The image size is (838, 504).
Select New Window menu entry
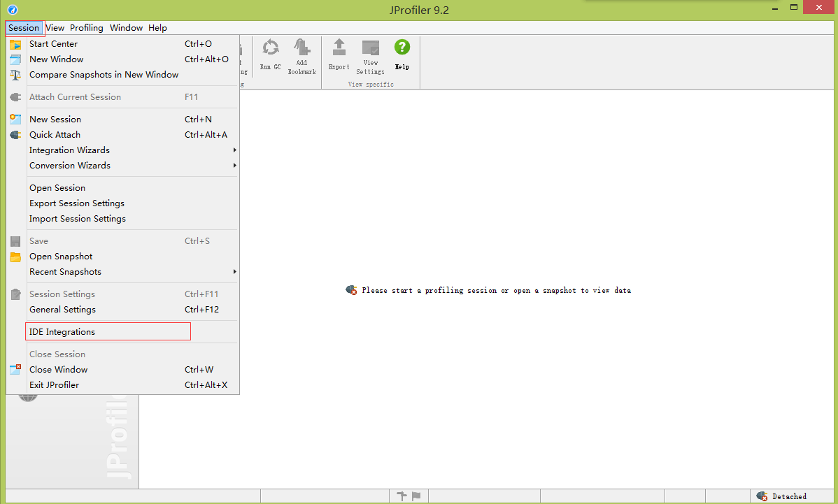pos(122,59)
